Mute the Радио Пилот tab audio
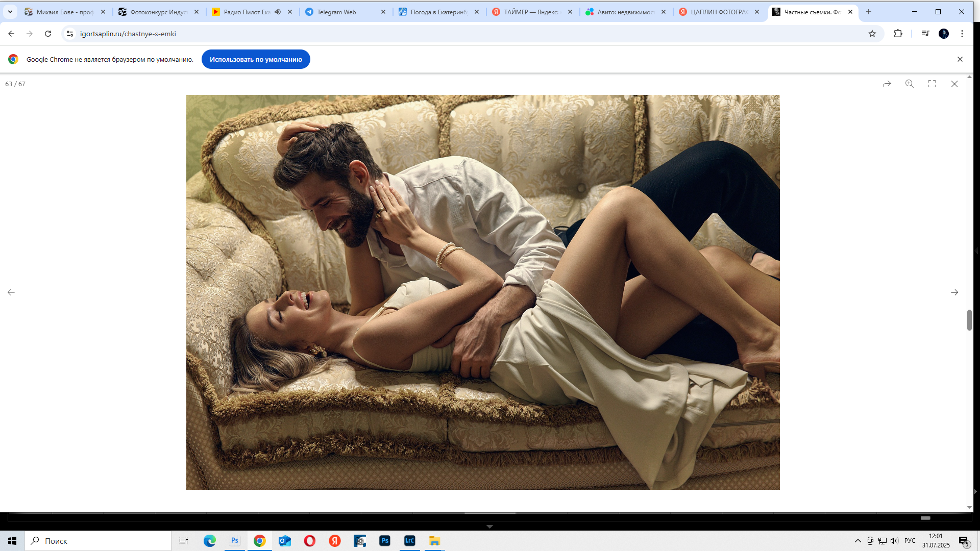 pyautogui.click(x=278, y=12)
